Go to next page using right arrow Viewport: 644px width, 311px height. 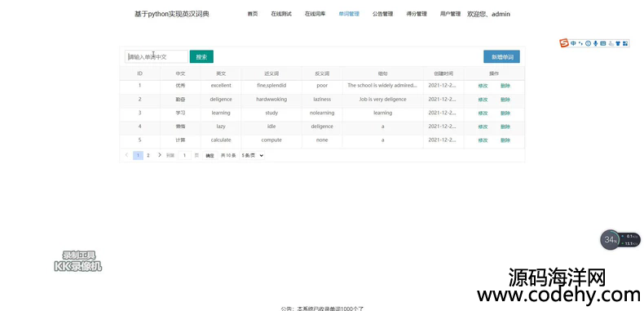[159, 155]
